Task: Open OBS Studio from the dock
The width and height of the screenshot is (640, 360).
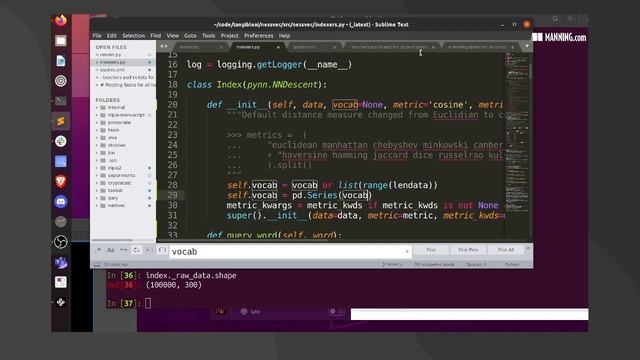Action: [x=61, y=242]
